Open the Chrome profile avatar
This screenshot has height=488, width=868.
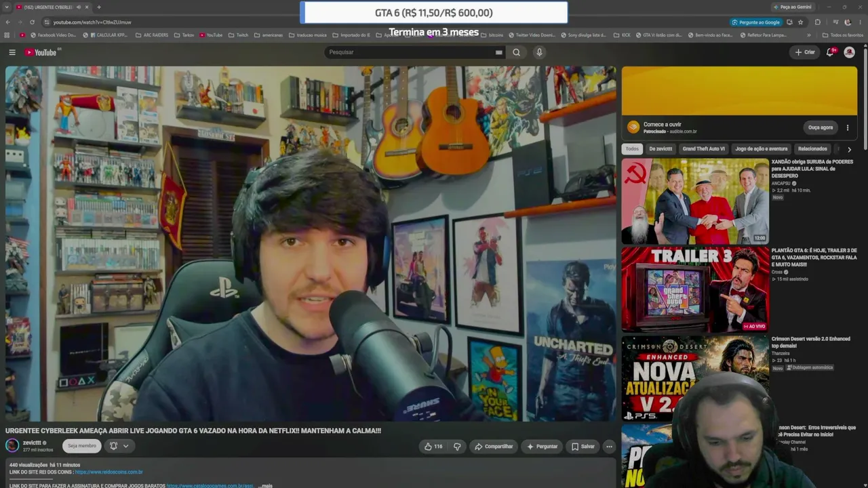pos(848,22)
